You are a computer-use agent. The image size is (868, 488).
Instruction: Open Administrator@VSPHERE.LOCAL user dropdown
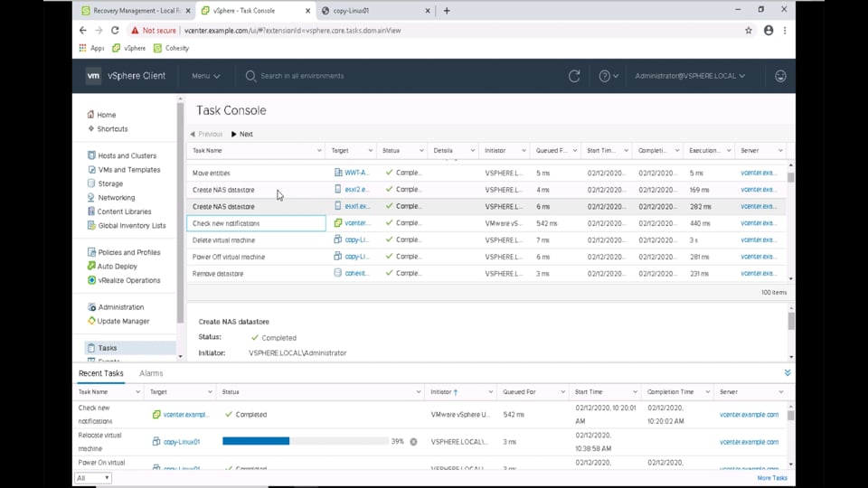click(690, 76)
